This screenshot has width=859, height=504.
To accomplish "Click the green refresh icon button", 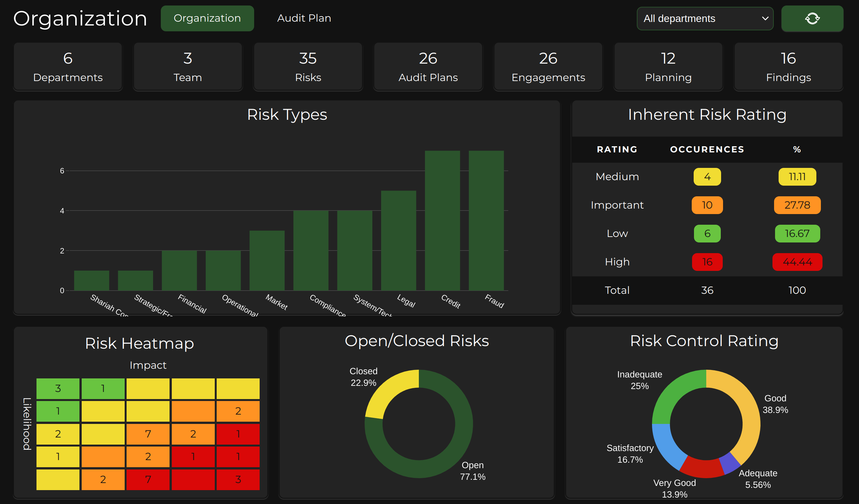I will [x=812, y=18].
